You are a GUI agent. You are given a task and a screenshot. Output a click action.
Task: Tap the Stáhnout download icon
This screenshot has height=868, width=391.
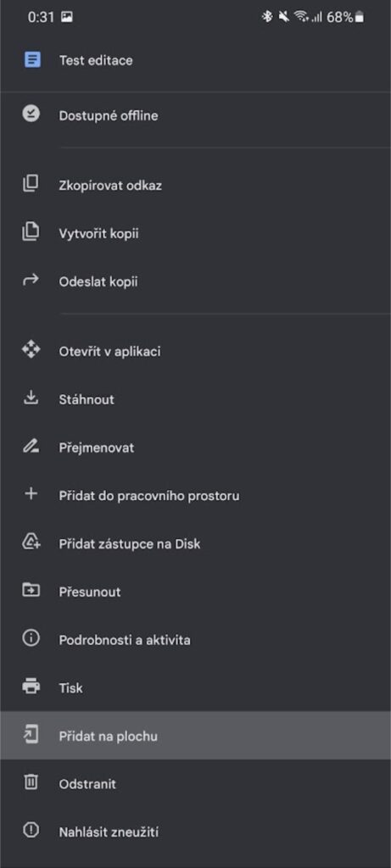point(31,398)
